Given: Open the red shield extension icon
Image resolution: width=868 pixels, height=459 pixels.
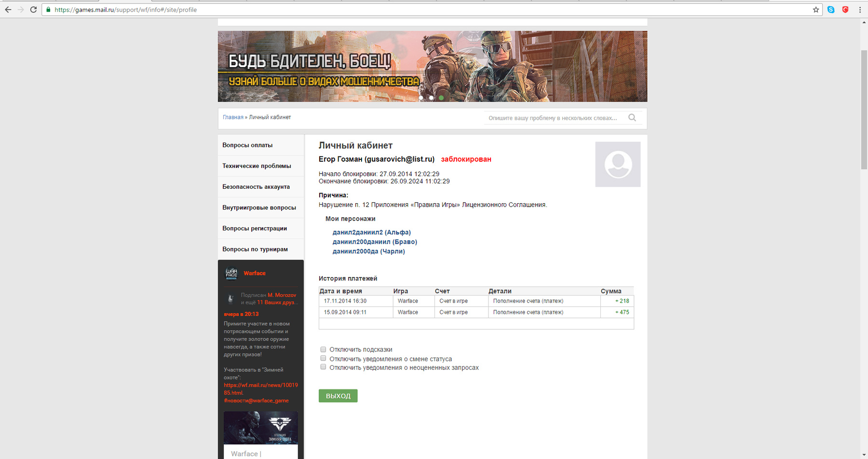Looking at the screenshot, I should pyautogui.click(x=845, y=10).
